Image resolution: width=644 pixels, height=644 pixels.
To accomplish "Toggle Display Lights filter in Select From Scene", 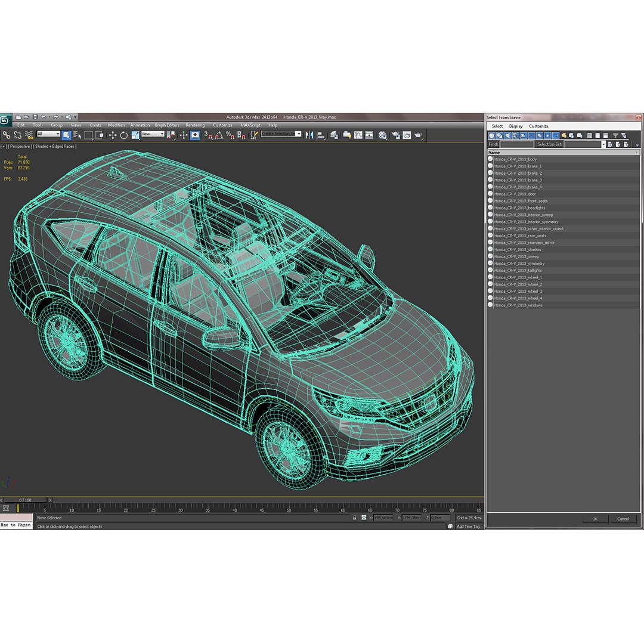I will click(507, 135).
